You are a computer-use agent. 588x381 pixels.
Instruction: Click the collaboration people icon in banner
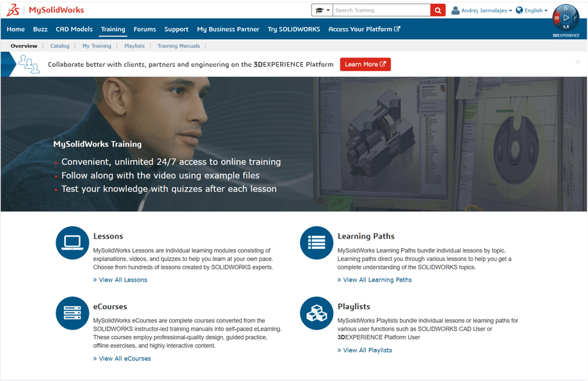pos(29,64)
